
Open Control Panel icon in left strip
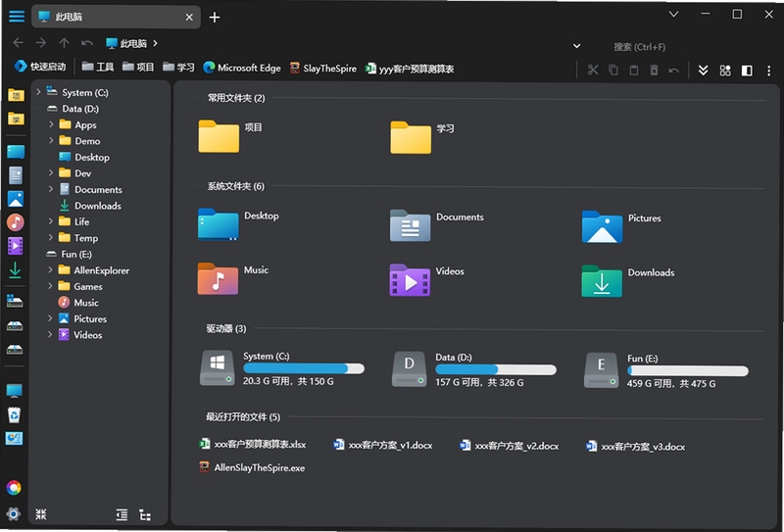14,438
